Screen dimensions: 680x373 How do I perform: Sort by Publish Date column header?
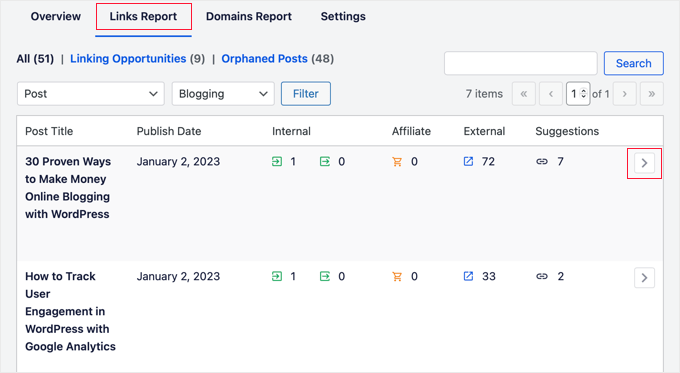click(x=169, y=131)
